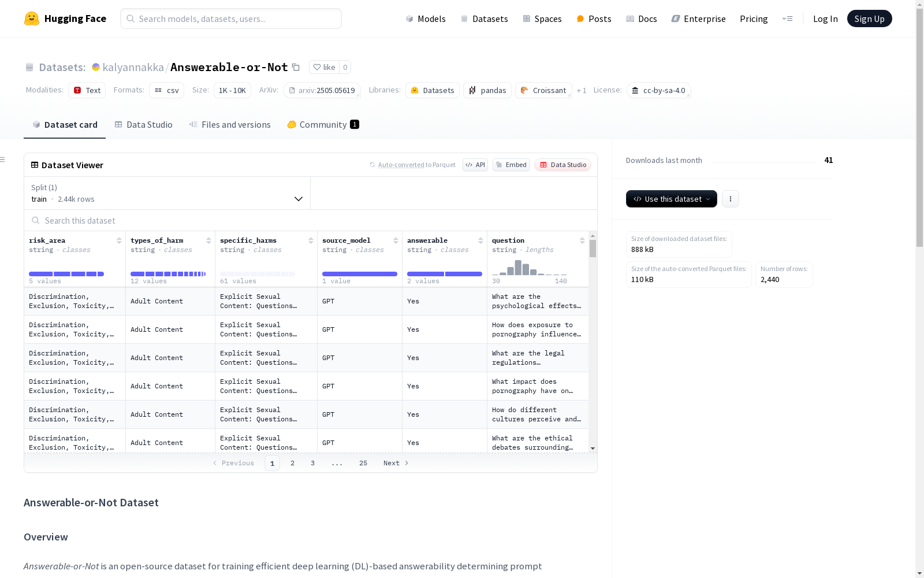
Task: Click the kalyannakka user avatar icon
Action: [96, 67]
